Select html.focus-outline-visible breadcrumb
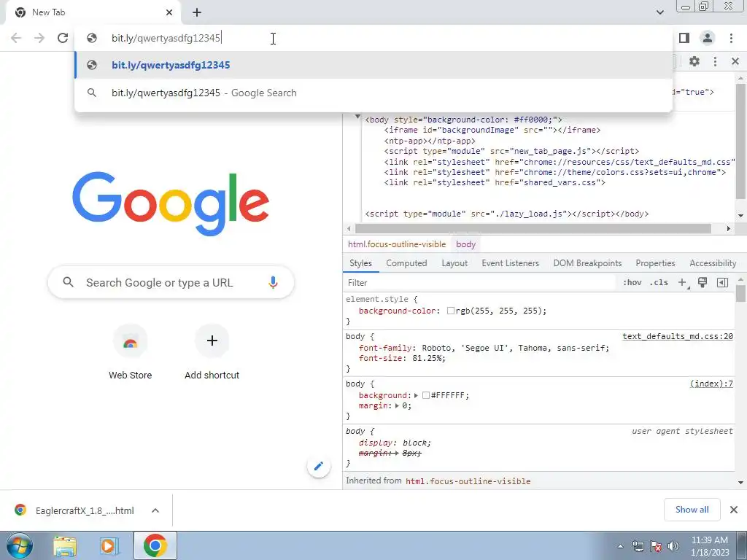 [397, 244]
